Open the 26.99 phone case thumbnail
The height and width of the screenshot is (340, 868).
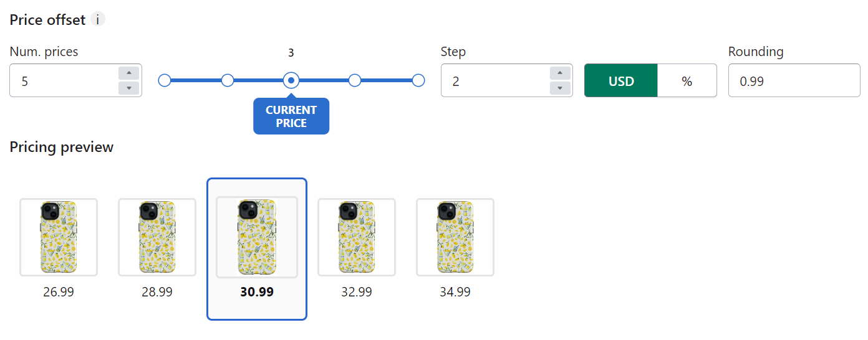pos(59,237)
